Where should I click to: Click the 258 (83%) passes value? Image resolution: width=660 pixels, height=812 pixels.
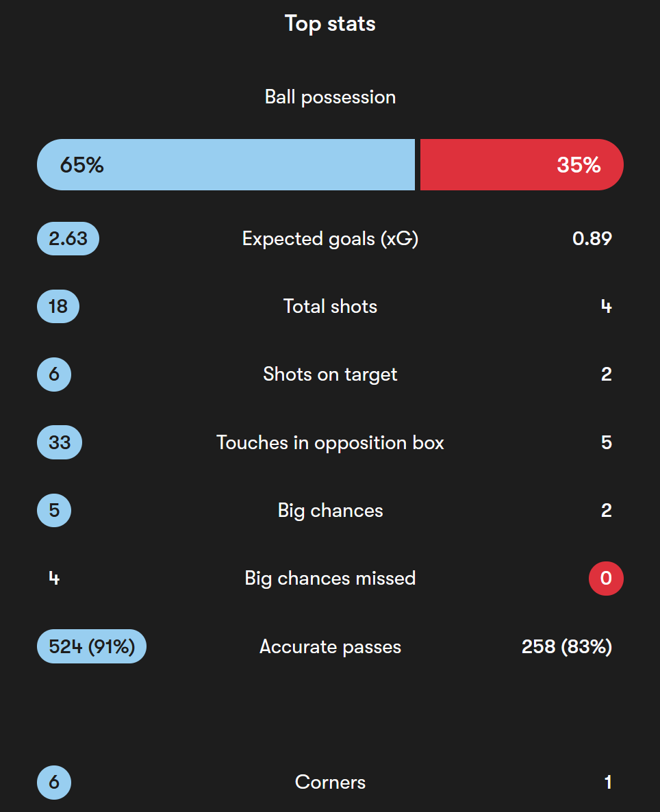click(x=567, y=647)
